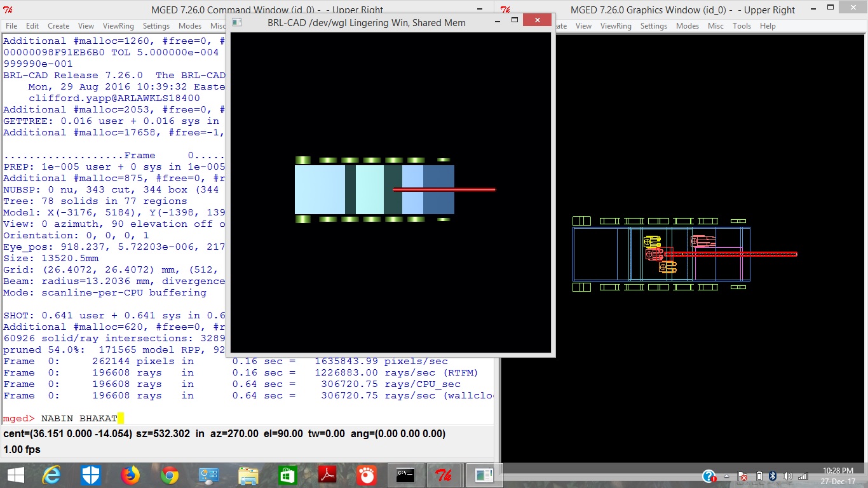The width and height of the screenshot is (868, 488).
Task: Open the volume speaker tray icon
Action: pyautogui.click(x=788, y=475)
